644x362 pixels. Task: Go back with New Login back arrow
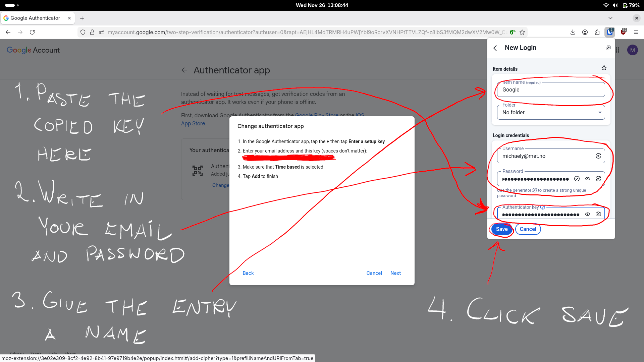495,48
